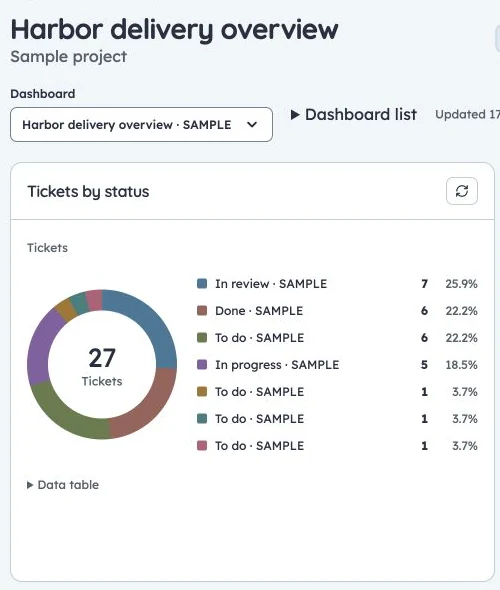
Task: Click the 'Tickets by status' widget title
Action: (88, 192)
